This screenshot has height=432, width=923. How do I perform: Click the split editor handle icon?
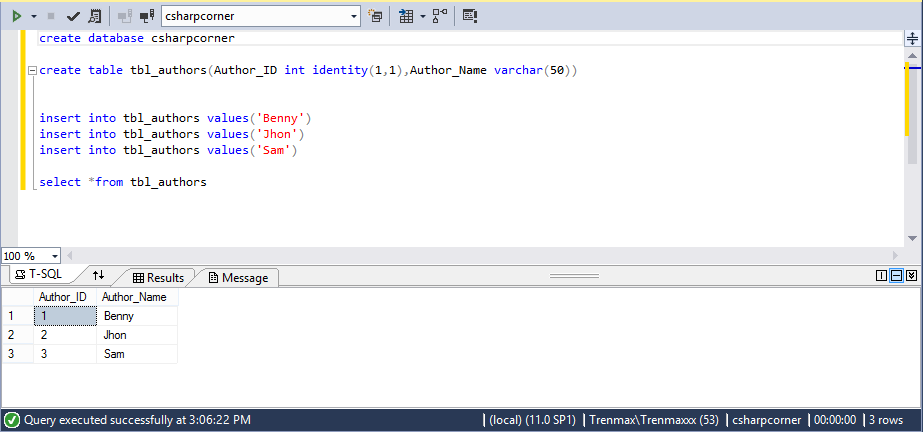coord(912,39)
